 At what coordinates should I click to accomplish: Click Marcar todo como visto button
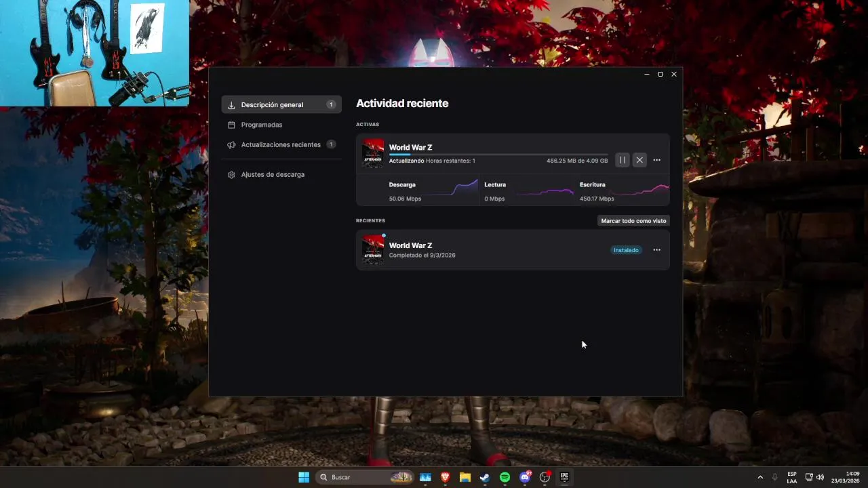coord(633,220)
